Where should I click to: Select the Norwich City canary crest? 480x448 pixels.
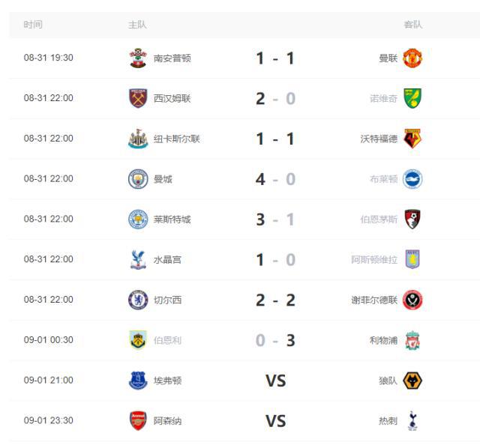point(412,98)
